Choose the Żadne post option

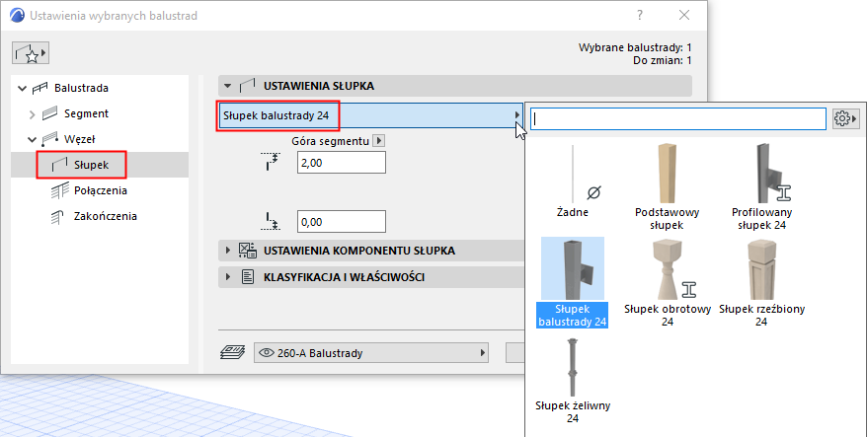pos(573,181)
